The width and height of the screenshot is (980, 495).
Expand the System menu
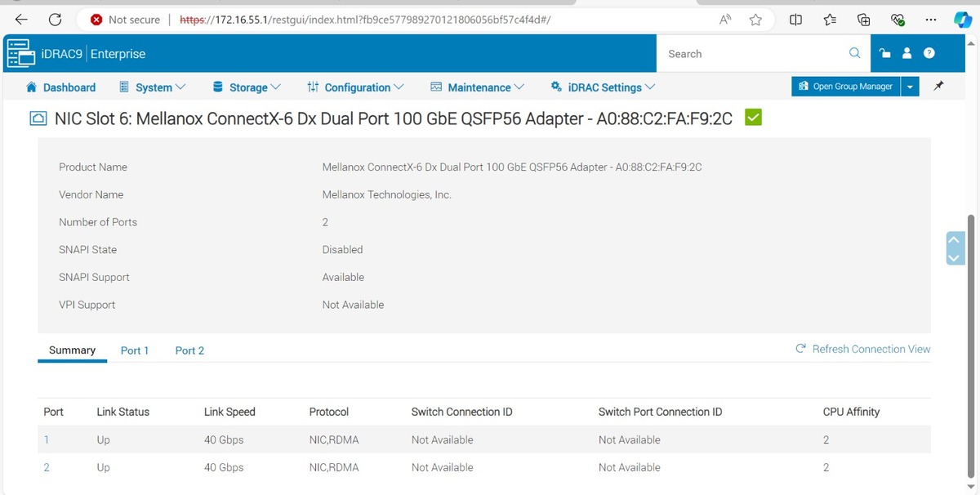tap(153, 87)
